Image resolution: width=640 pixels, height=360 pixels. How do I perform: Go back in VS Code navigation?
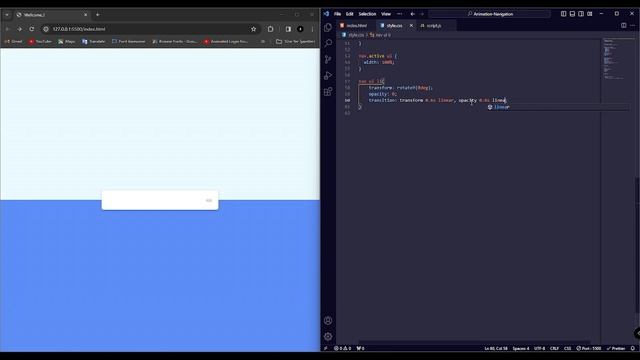tap(413, 14)
